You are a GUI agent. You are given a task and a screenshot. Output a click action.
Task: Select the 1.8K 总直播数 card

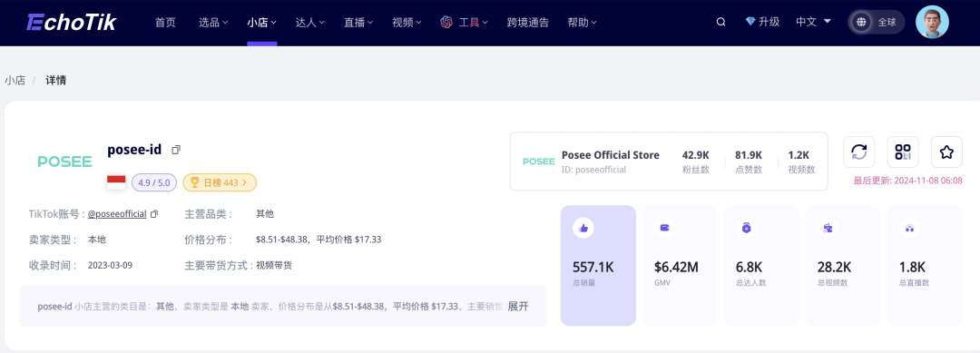[925, 266]
